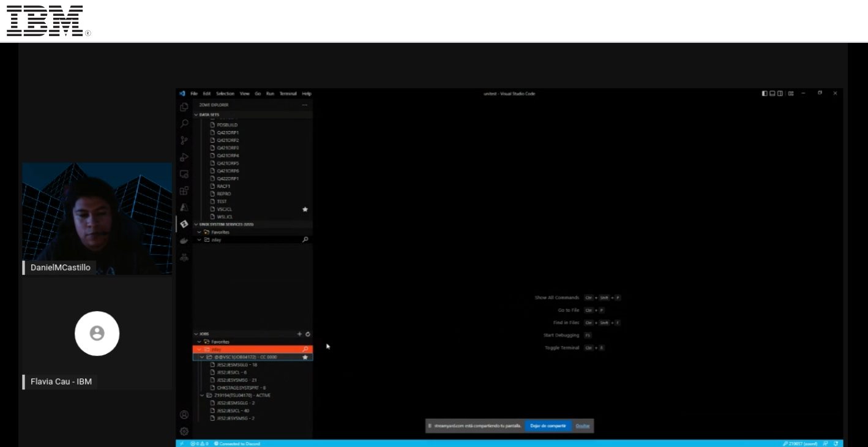Click the 'Dejar de compartir' button

tap(548, 426)
